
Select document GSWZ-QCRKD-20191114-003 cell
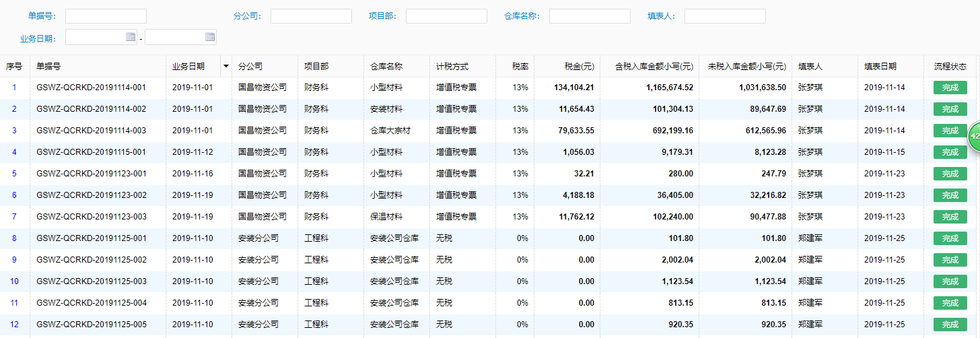pyautogui.click(x=91, y=131)
